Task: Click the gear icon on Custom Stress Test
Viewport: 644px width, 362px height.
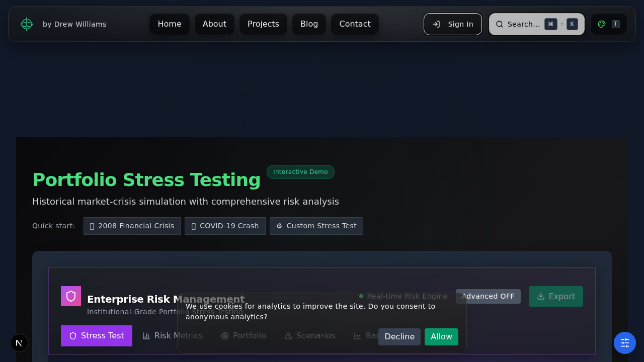Action: pyautogui.click(x=279, y=226)
